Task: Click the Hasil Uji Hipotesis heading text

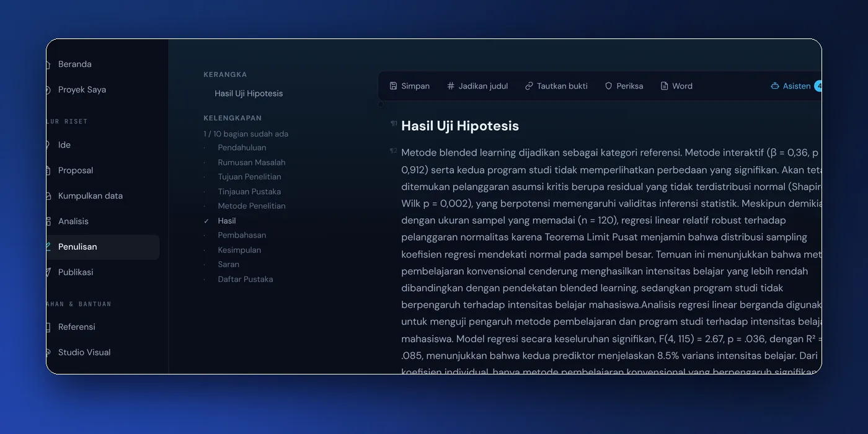Action: [460, 126]
